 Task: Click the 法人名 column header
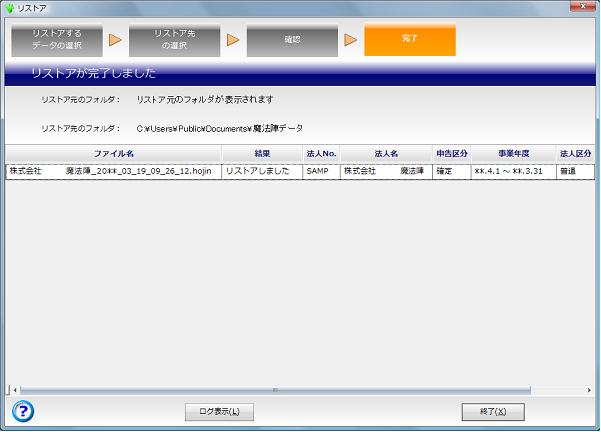386,154
